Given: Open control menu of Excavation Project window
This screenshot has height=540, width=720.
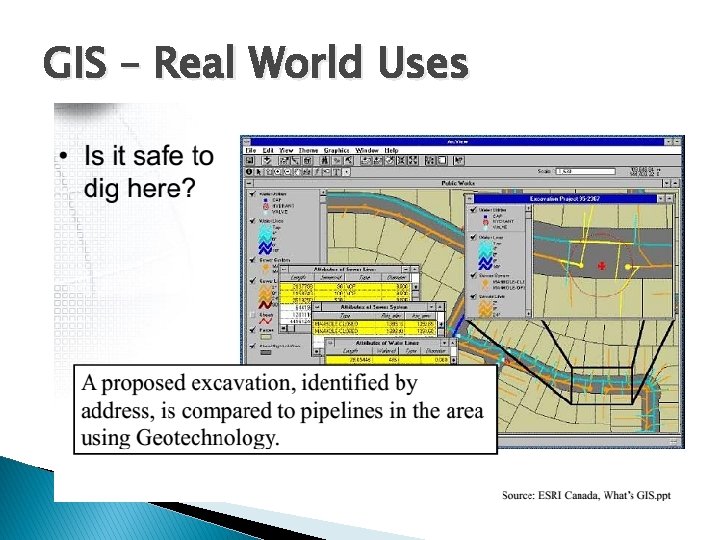Looking at the screenshot, I should tap(470, 198).
